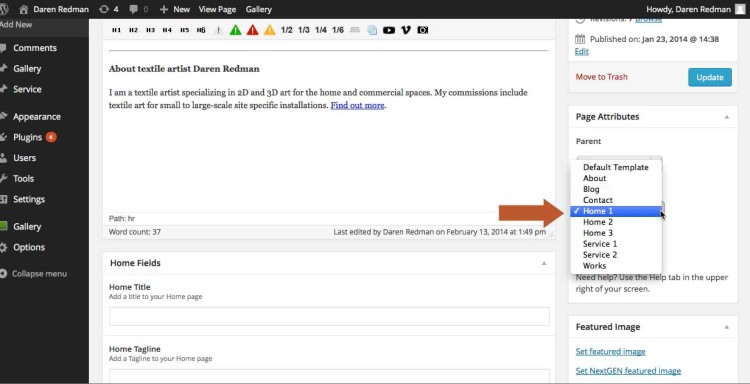The width and height of the screenshot is (750, 384).
Task: Open the updates icon showing 4
Action: (x=109, y=9)
